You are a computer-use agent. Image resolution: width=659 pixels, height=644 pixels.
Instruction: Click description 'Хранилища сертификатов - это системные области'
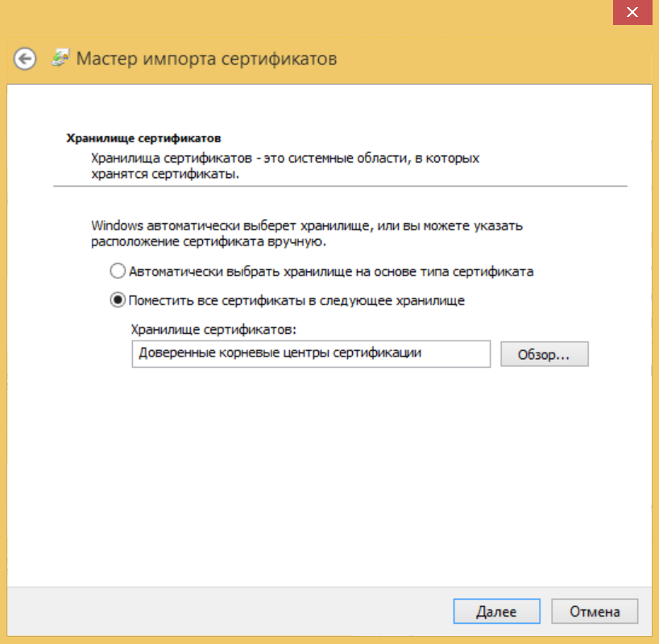pos(285,159)
